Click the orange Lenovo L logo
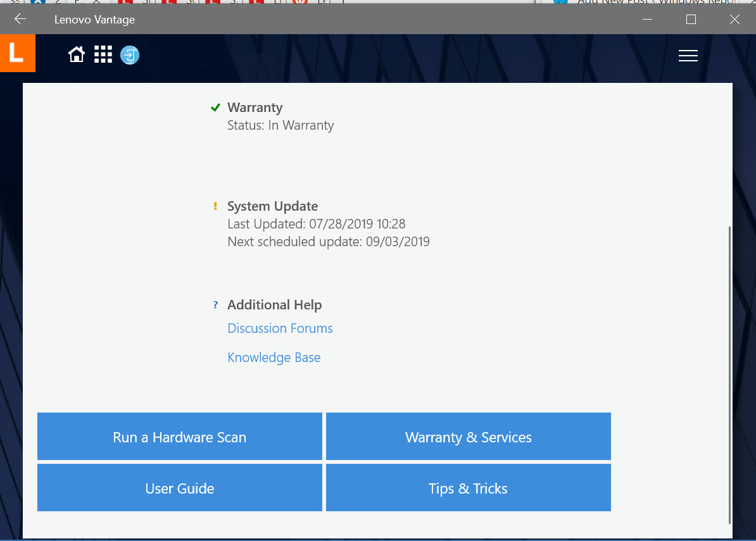This screenshot has width=756, height=541. coord(17,53)
